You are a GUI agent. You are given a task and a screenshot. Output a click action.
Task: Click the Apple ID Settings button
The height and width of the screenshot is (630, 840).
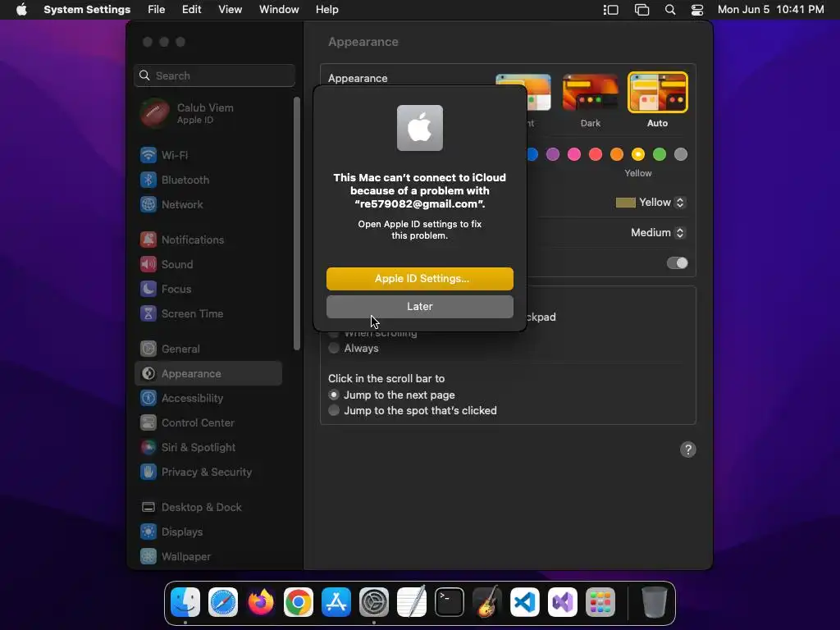(420, 279)
